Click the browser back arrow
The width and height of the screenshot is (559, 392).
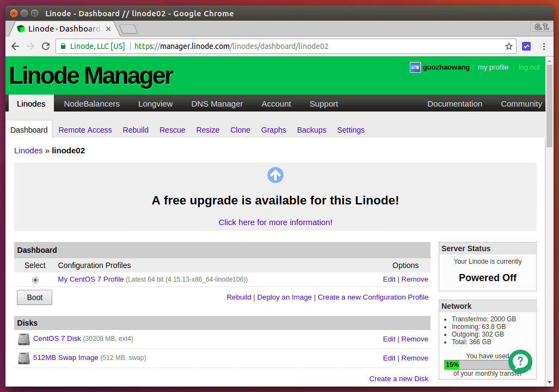pyautogui.click(x=15, y=46)
